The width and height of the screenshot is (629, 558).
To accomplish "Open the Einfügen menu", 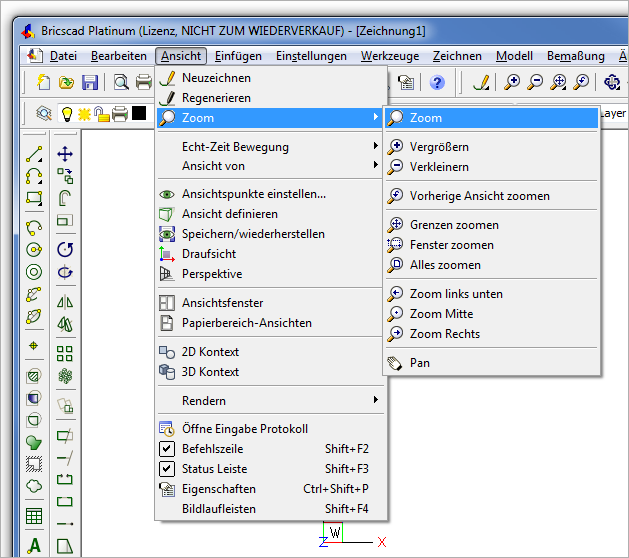I will point(238,56).
